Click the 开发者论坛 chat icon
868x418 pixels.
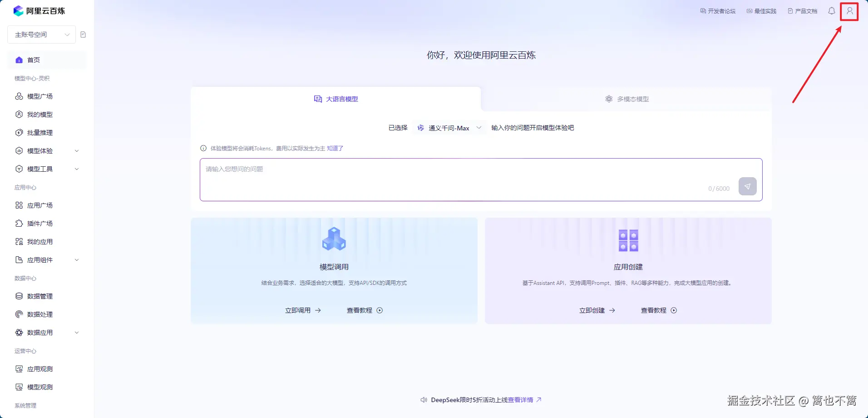(703, 11)
